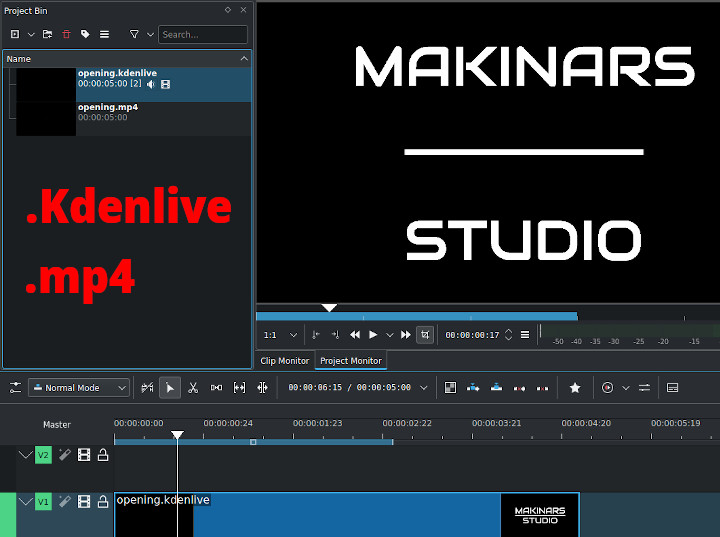Viewport: 720px width, 537px height.
Task: Click insert clip zone in timeline icon
Action: (x=473, y=388)
